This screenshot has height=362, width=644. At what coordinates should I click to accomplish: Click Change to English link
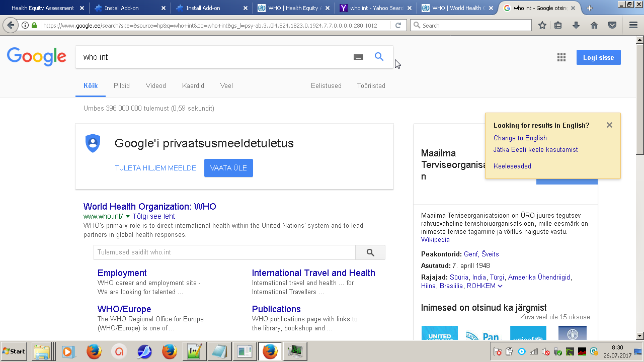pos(520,138)
